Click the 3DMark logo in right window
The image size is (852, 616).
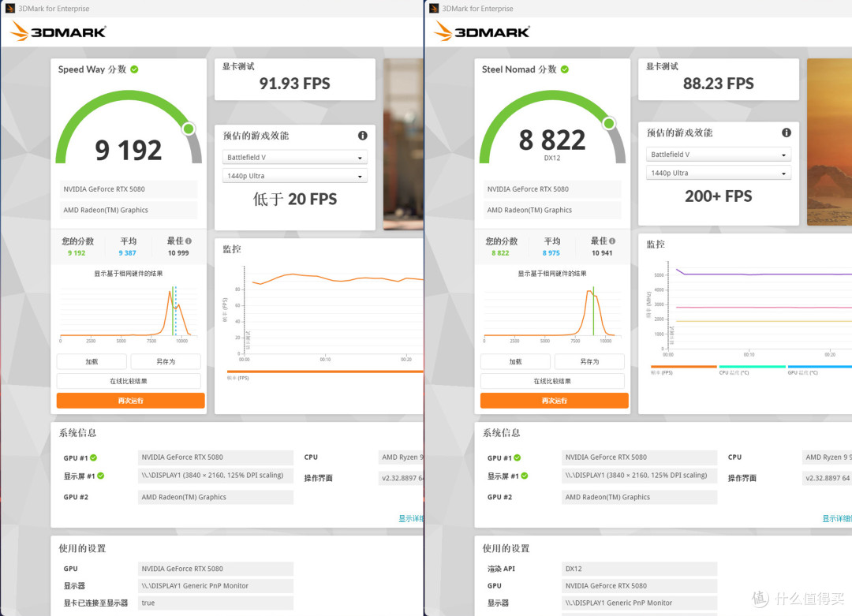(x=482, y=32)
